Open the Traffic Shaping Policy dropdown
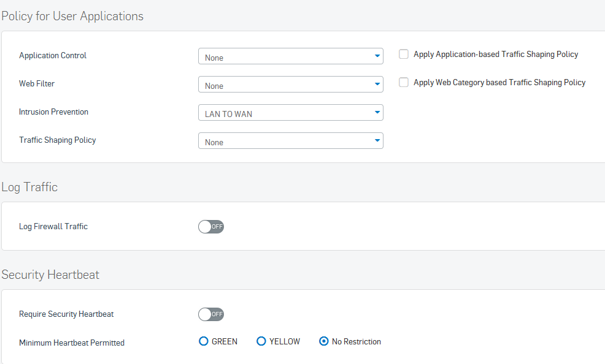 click(291, 140)
